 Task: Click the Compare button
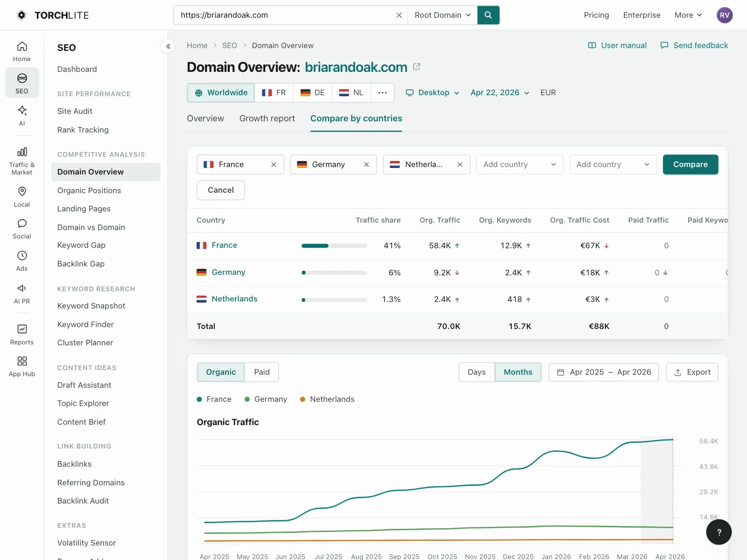click(x=691, y=164)
